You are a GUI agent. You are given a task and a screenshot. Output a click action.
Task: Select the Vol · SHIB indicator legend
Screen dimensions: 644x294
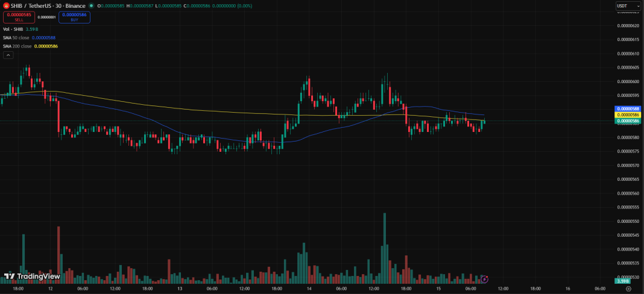click(x=21, y=29)
